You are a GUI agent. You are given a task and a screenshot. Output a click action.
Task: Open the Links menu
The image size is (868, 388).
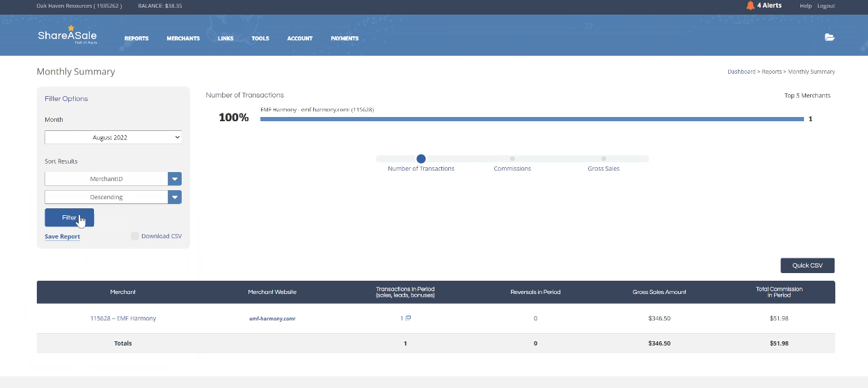pyautogui.click(x=226, y=38)
